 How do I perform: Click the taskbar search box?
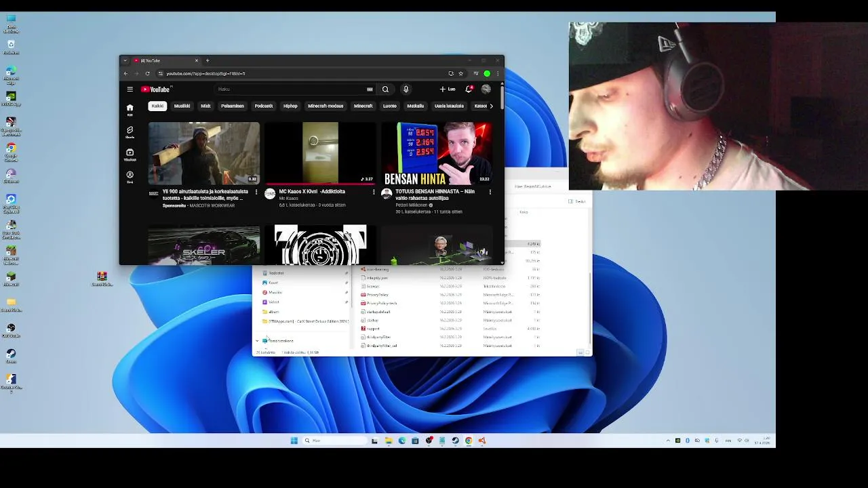coord(334,441)
